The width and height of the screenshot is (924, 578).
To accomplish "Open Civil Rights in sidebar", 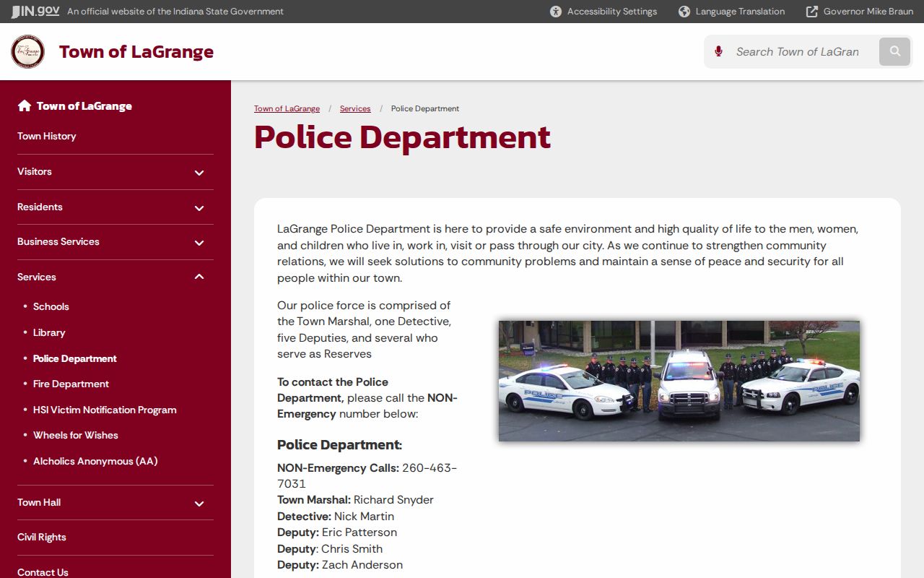I will 42,537.
